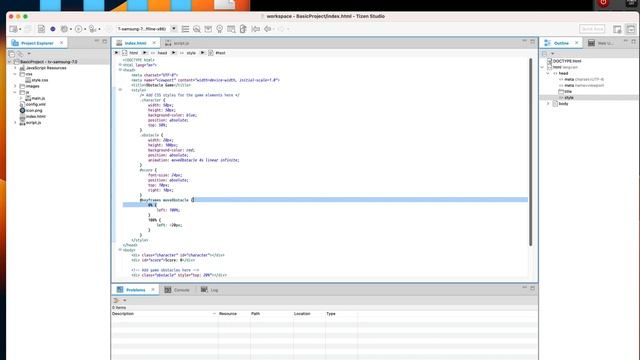The height and width of the screenshot is (360, 640).
Task: Click the list lines toolbar icon
Action: tap(185, 29)
